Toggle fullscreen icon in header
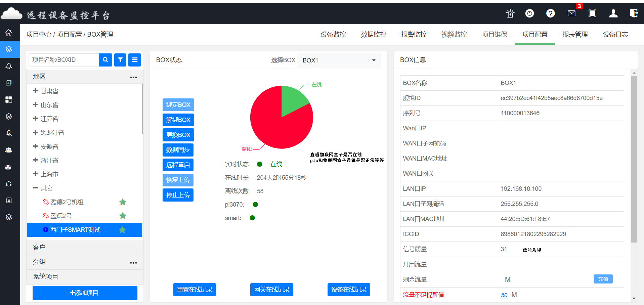The width and height of the screenshot is (644, 305). pyautogui.click(x=592, y=13)
